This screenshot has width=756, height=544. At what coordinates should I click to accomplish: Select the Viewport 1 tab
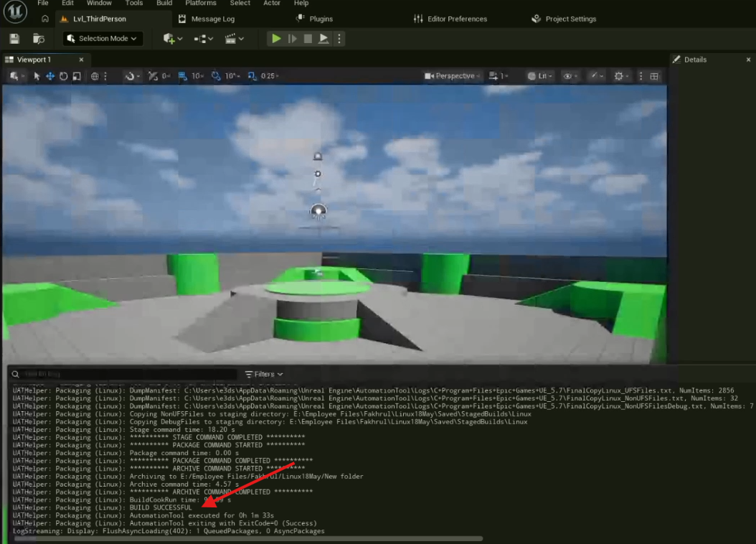click(x=34, y=60)
